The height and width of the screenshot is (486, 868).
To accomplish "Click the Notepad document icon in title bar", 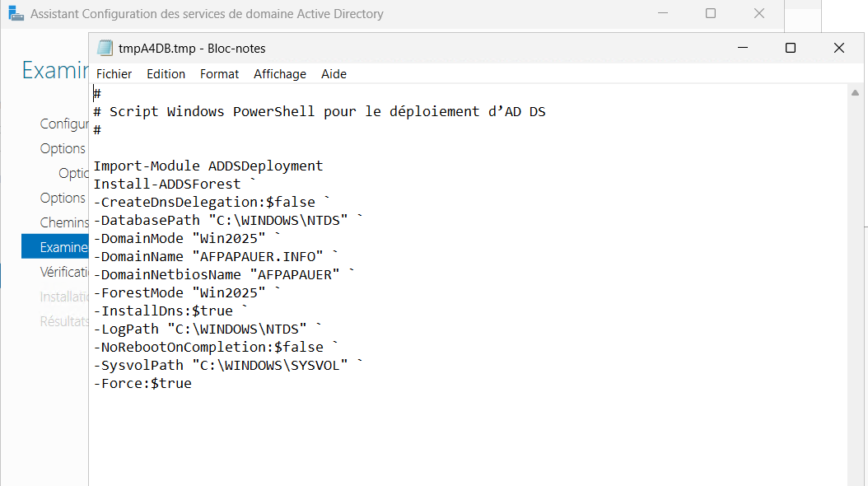I will [x=105, y=48].
